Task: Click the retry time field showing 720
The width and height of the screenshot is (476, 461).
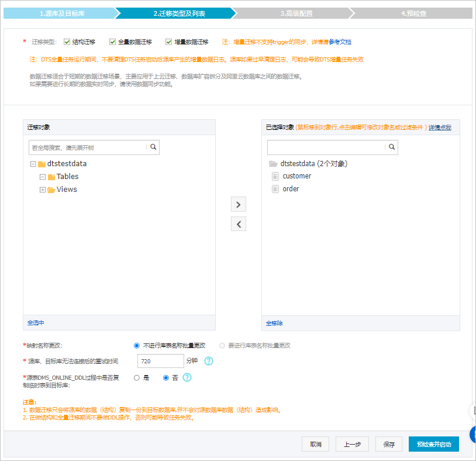Action: pos(161,361)
